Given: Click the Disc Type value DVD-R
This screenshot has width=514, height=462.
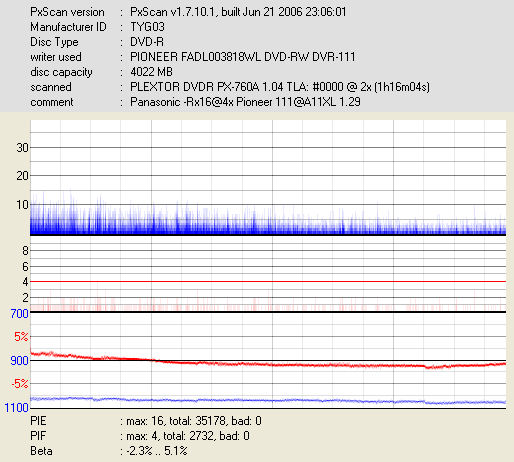Looking at the screenshot, I should point(147,42).
